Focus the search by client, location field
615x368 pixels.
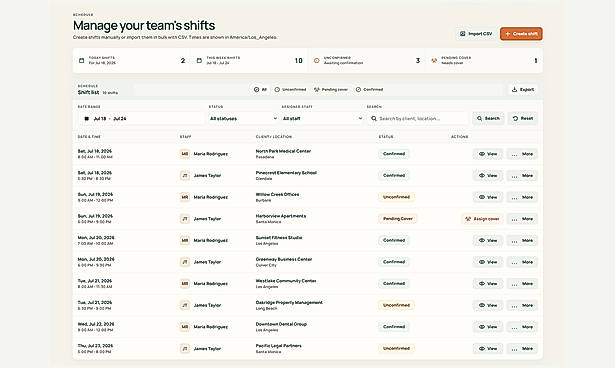click(418, 118)
